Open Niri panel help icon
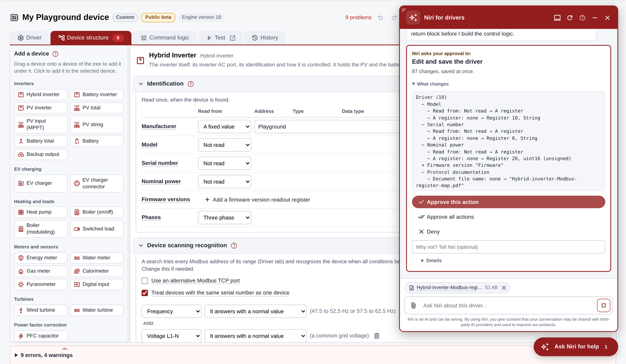Viewport: 626px width, 364px height. coord(582,18)
